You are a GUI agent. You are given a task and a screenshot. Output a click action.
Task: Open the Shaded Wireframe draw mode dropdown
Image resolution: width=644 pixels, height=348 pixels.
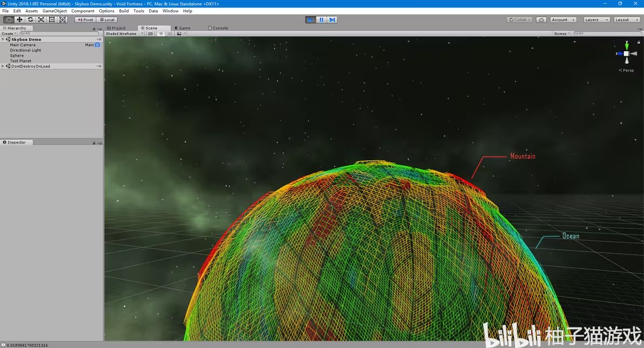[x=124, y=33]
